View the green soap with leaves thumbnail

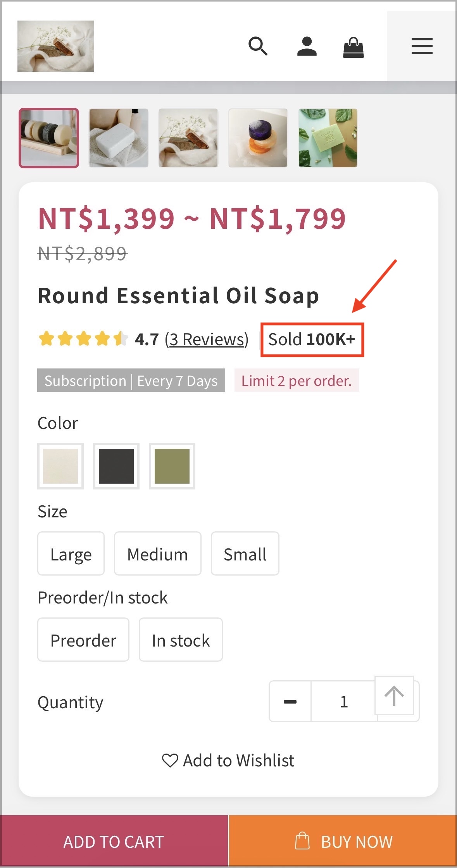point(328,138)
